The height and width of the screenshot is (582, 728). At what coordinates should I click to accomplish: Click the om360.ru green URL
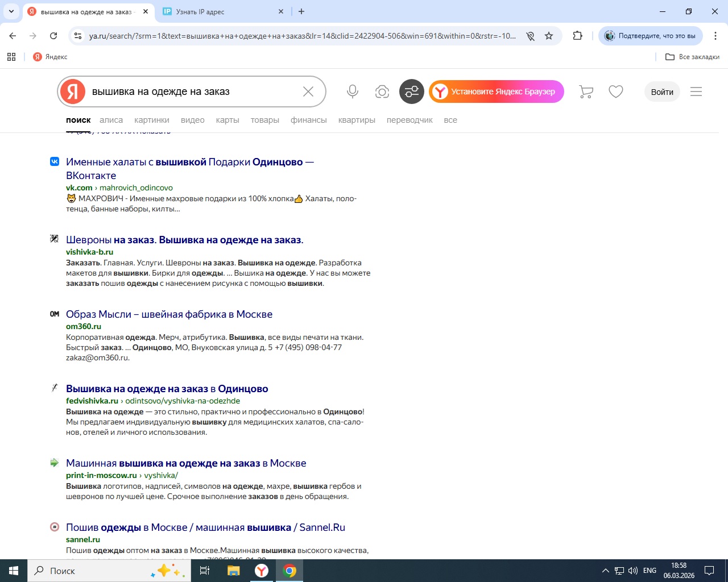pos(84,326)
